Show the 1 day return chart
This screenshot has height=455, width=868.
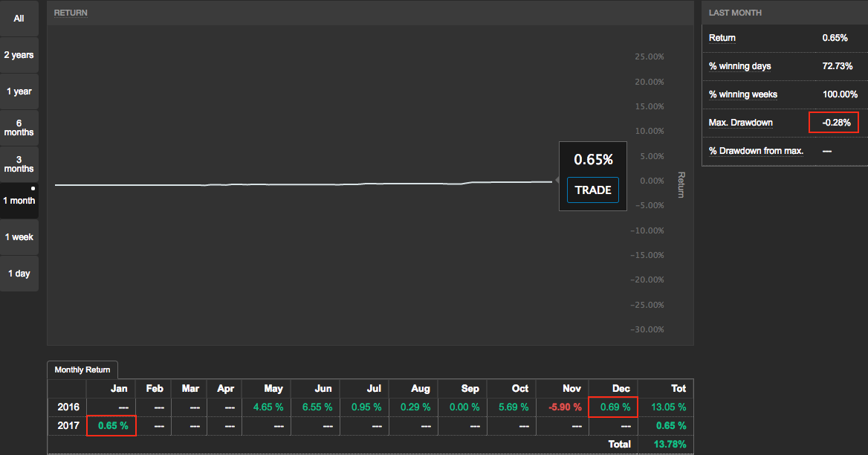19,274
